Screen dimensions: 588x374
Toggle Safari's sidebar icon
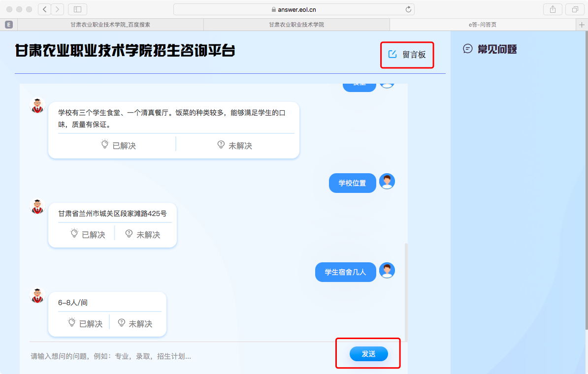78,9
